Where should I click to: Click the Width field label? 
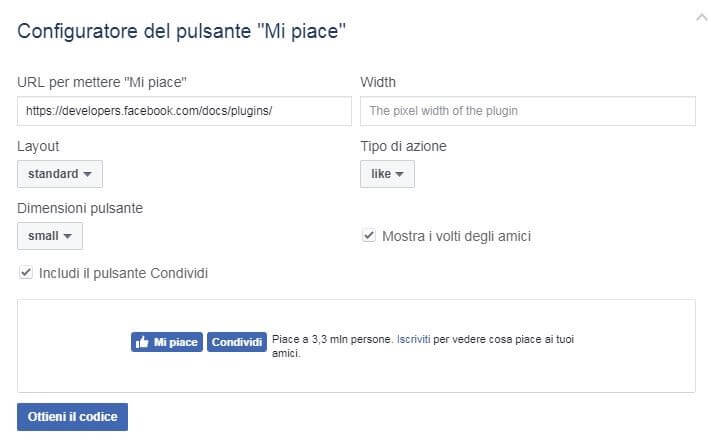(378, 81)
